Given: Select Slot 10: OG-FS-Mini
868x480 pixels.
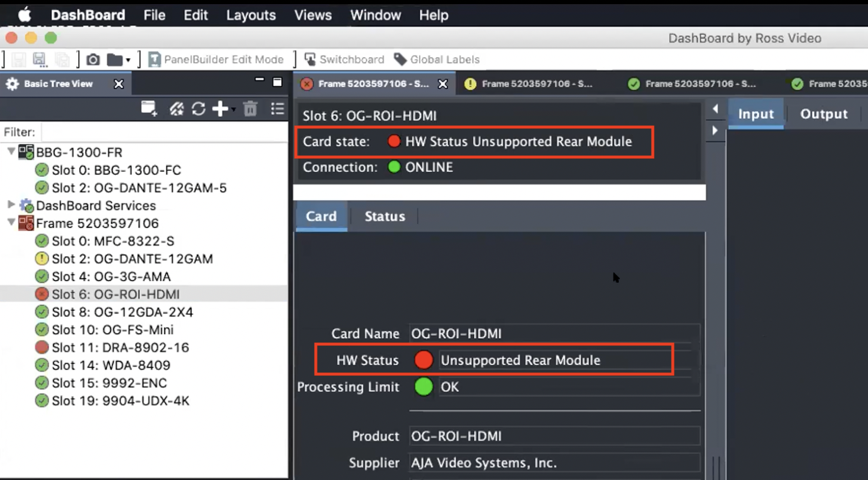Looking at the screenshot, I should click(112, 329).
